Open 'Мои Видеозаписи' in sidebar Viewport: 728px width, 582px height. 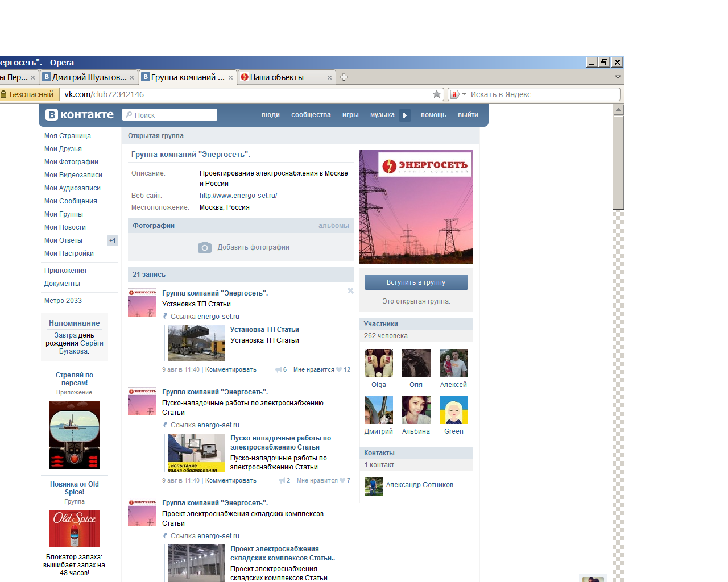(73, 175)
